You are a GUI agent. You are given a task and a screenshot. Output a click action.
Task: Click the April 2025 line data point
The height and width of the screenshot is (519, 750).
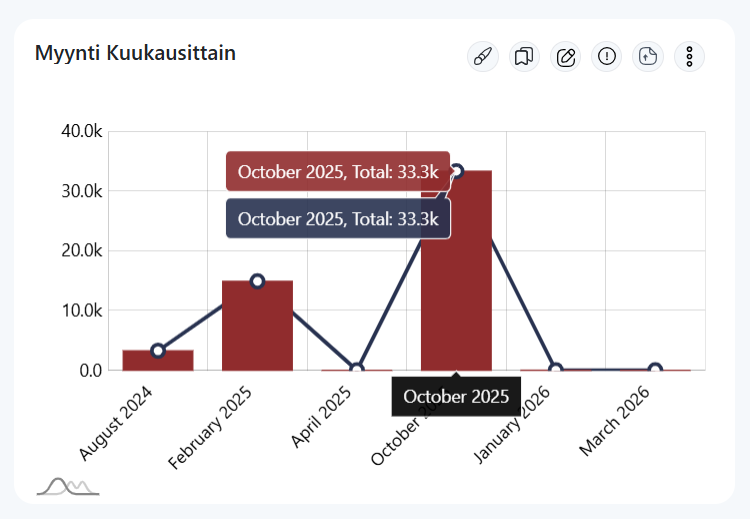coord(356,370)
